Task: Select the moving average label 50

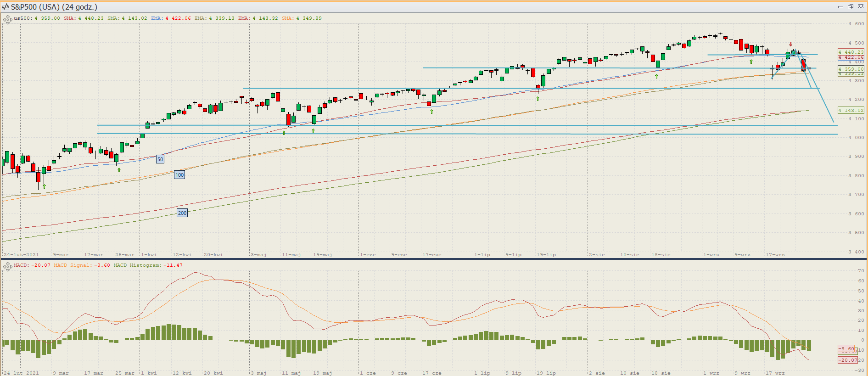Action: click(160, 159)
